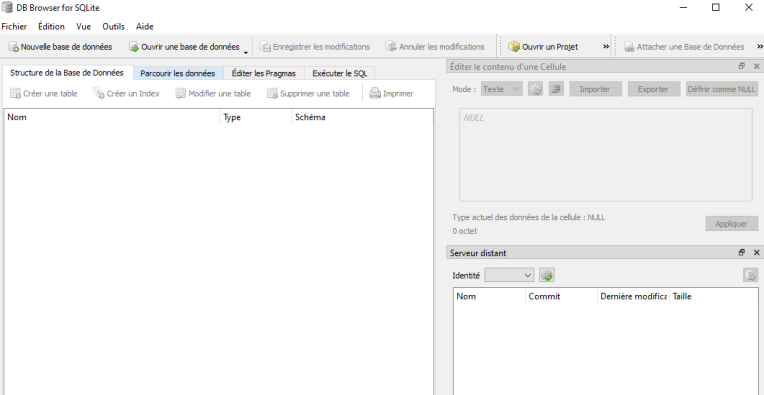Click the Nouvelle base de données icon
Screen dimensions: 764x395
[14, 47]
